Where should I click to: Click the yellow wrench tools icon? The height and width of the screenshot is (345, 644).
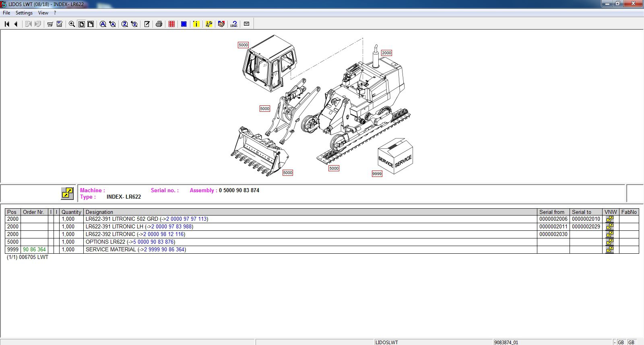point(209,24)
